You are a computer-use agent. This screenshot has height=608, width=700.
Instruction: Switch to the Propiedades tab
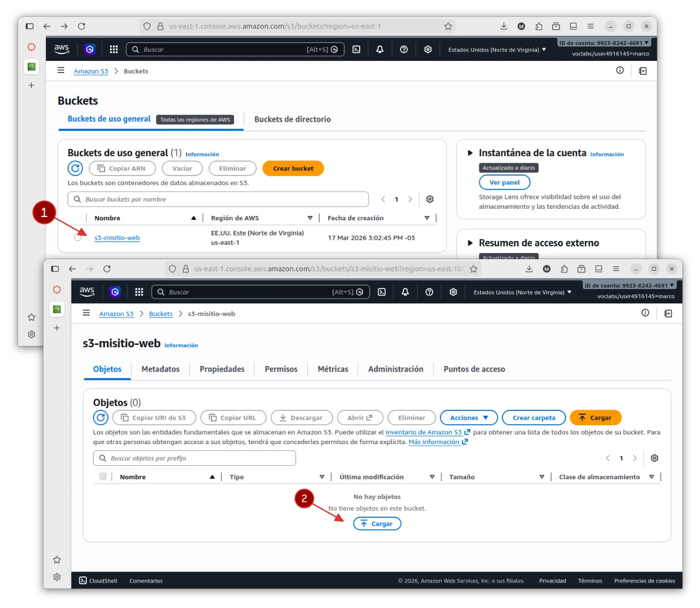click(x=222, y=369)
